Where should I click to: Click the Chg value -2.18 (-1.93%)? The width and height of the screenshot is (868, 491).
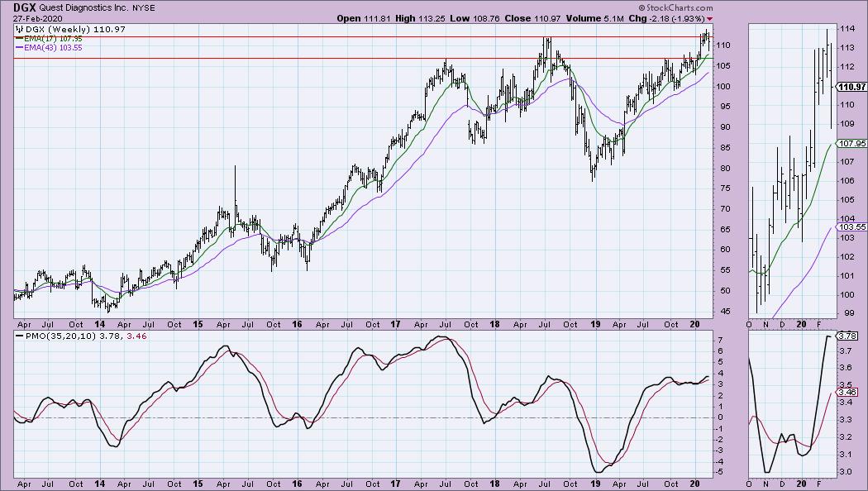coord(676,18)
